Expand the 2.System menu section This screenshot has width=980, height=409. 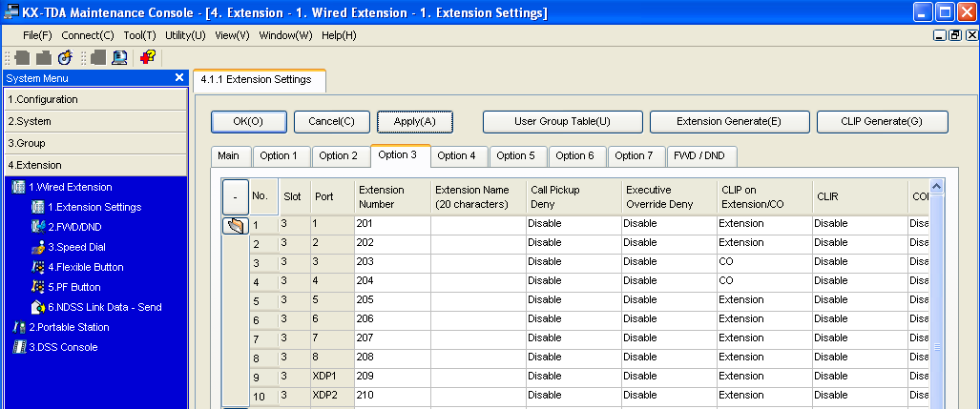point(95,122)
